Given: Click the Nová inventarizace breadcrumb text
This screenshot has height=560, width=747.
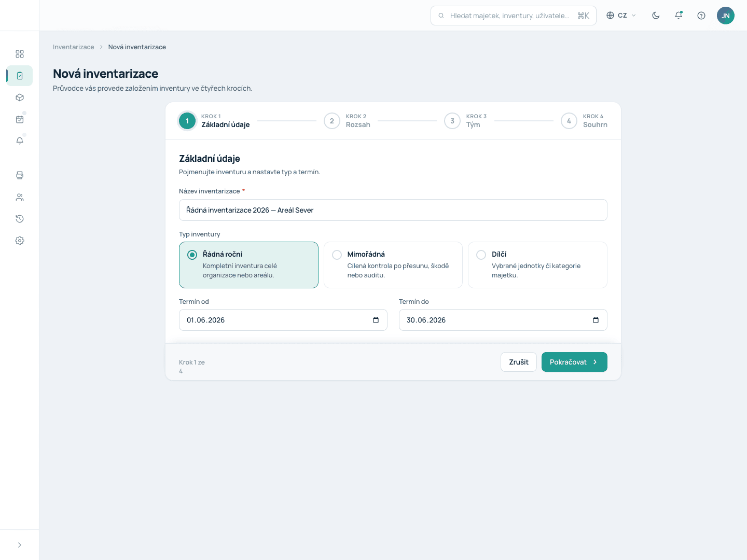Looking at the screenshot, I should tap(137, 47).
